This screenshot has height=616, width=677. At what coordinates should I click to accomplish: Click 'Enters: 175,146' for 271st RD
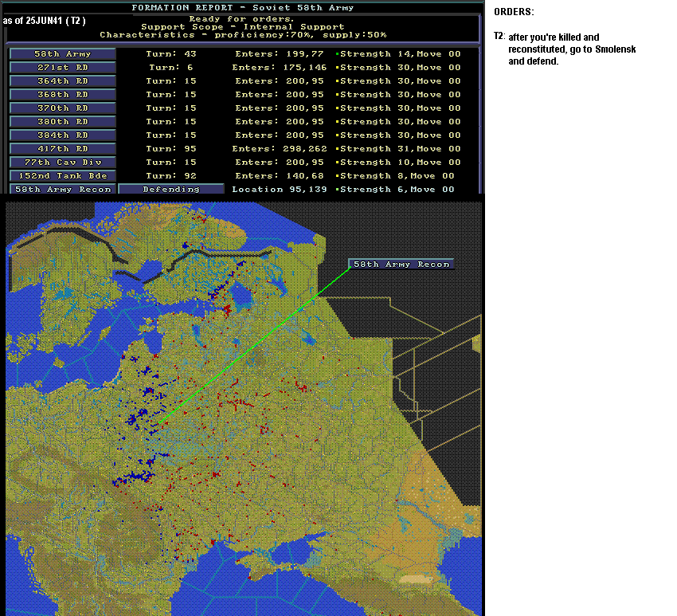coord(280,68)
